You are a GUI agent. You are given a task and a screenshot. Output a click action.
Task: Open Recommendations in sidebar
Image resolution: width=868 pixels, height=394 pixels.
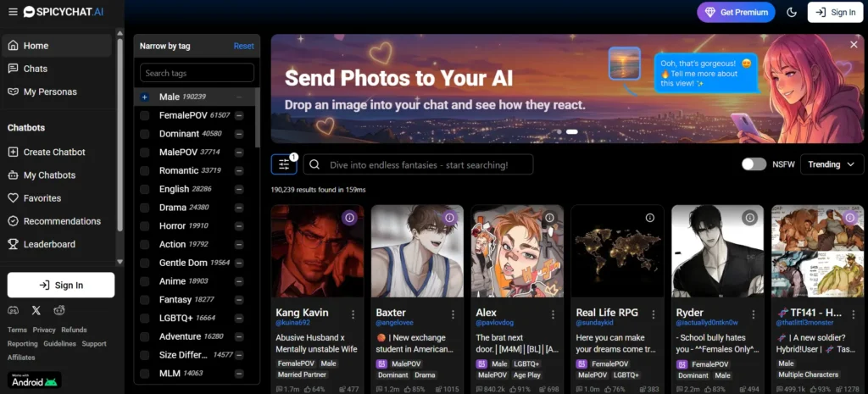click(57, 221)
